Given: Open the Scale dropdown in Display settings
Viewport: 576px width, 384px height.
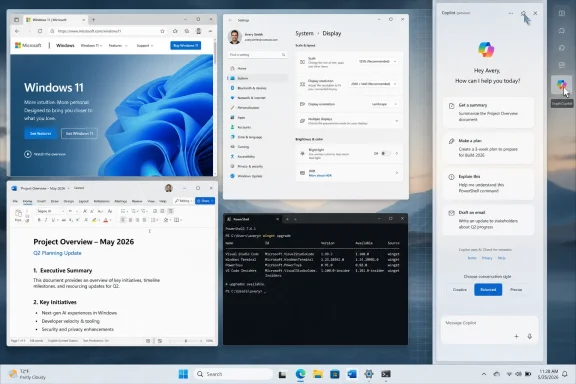Looking at the screenshot, I should coord(377,61).
